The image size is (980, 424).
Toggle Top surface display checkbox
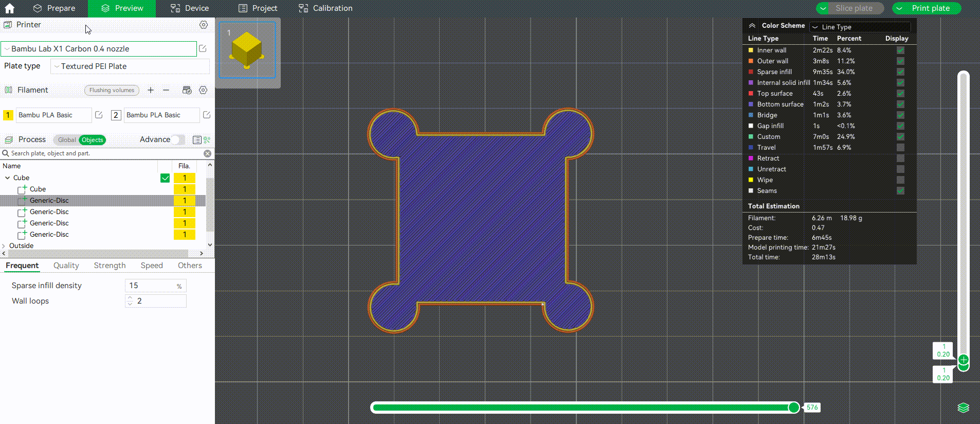coord(900,93)
